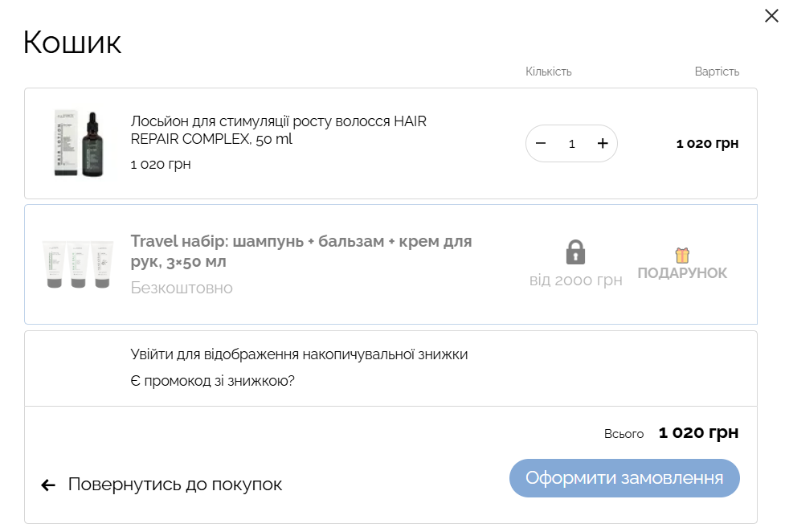Open HAIR REPAIR COMPLEX lotion product link
Image resolution: width=785 pixels, height=532 pixels.
coord(278,130)
